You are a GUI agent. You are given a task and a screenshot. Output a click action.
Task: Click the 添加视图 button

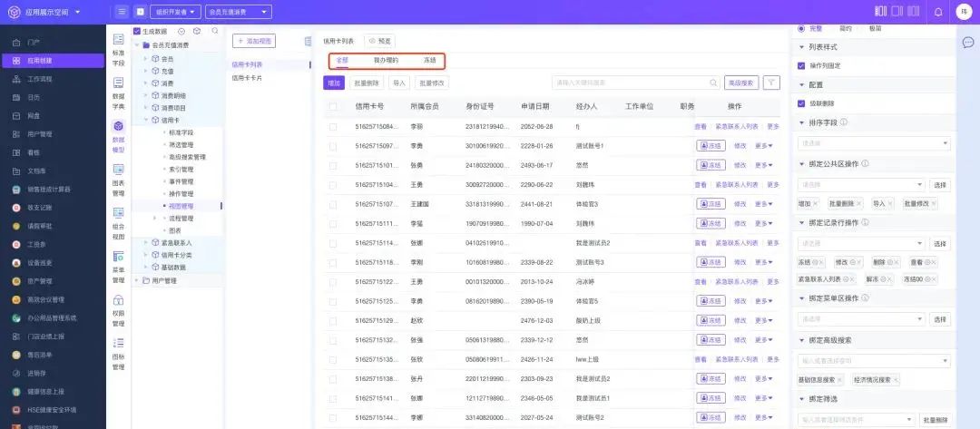pos(254,41)
